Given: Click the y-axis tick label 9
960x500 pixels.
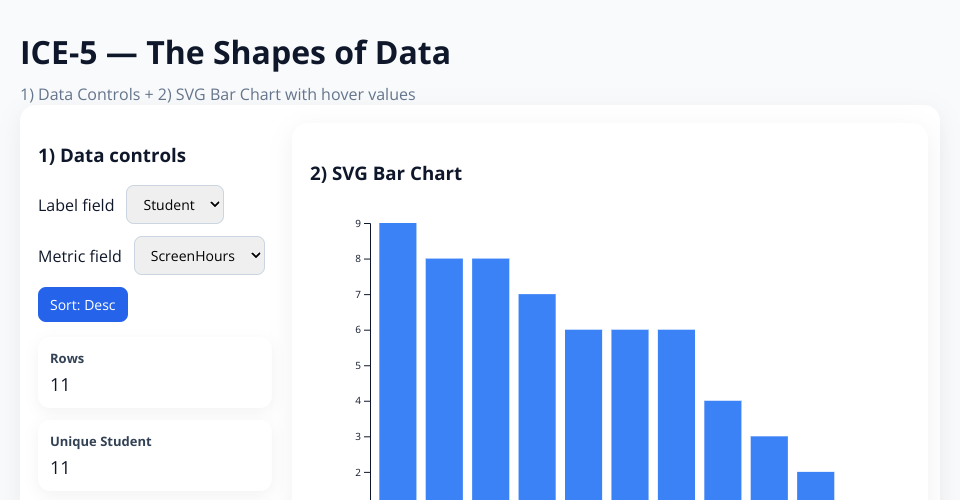Looking at the screenshot, I should pyautogui.click(x=357, y=224).
